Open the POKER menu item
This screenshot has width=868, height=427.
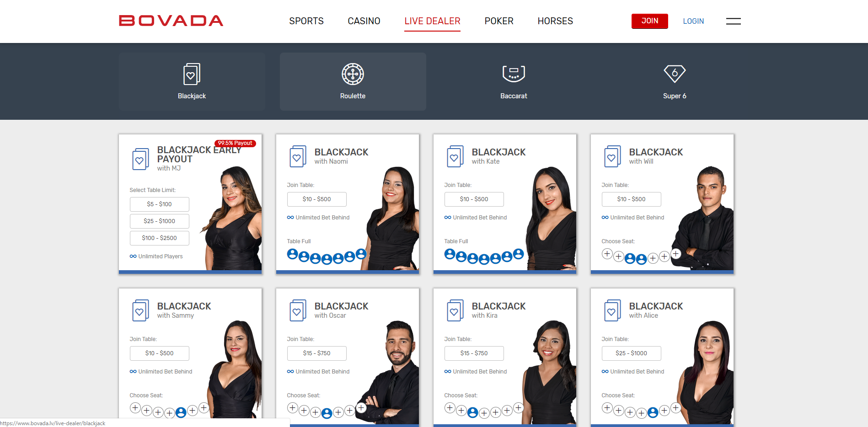point(499,21)
